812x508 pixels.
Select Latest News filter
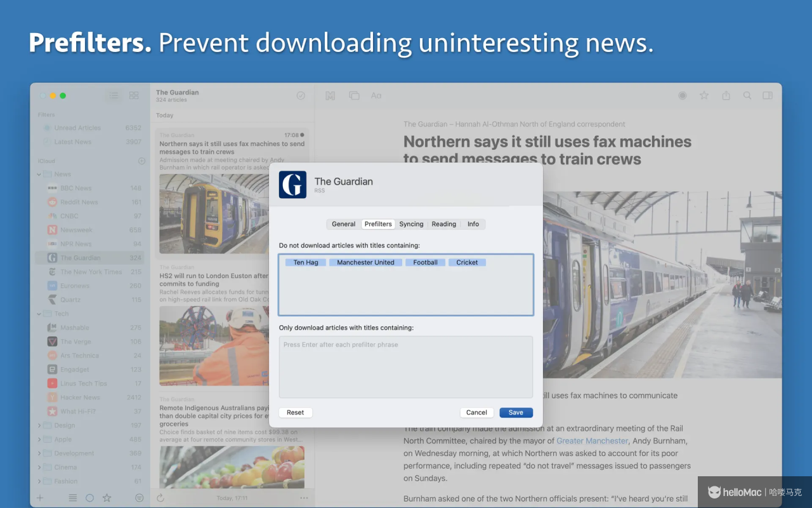pyautogui.click(x=89, y=142)
